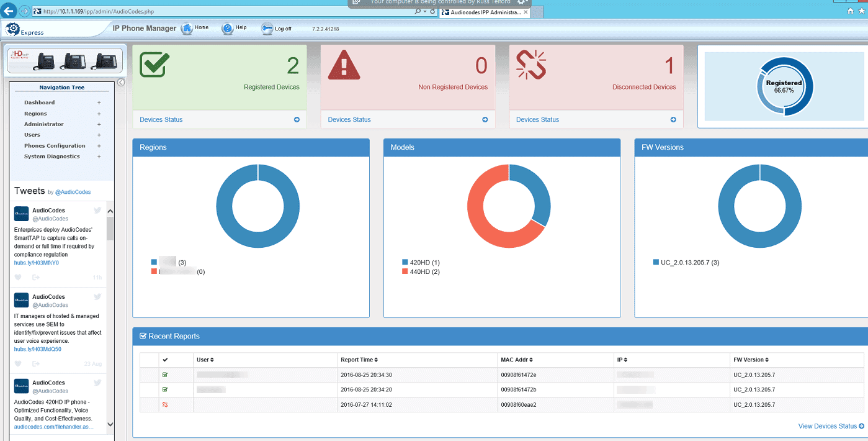This screenshot has height=441, width=868.
Task: Open hubs.ly/H03MdQ50 tweet link
Action: [38, 349]
